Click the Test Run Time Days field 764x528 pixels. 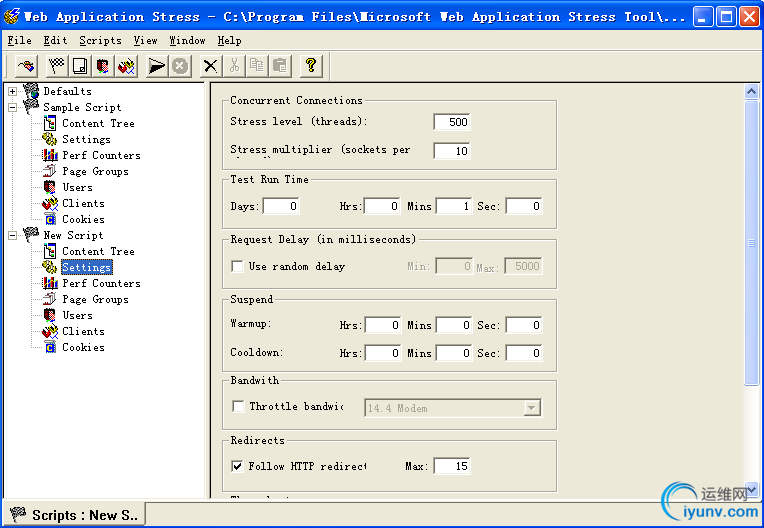coord(281,206)
